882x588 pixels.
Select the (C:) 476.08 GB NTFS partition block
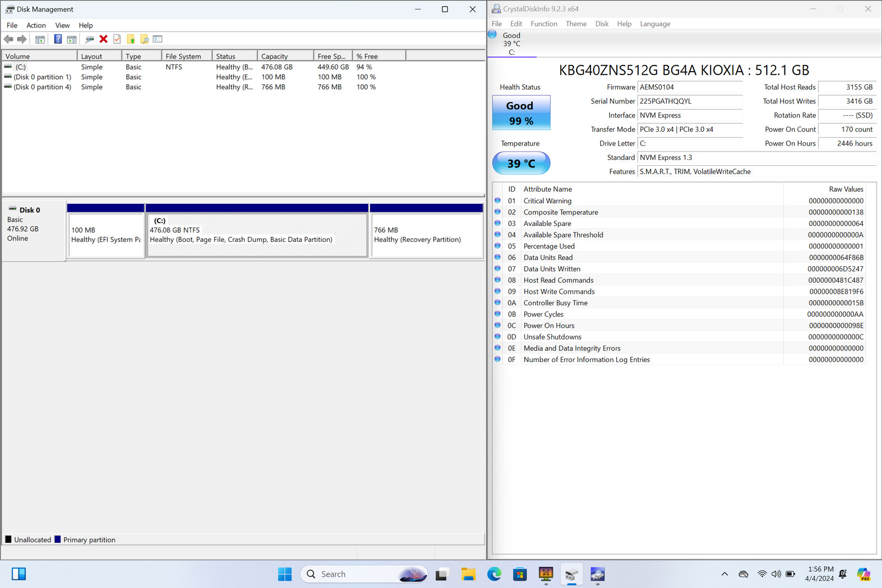257,235
